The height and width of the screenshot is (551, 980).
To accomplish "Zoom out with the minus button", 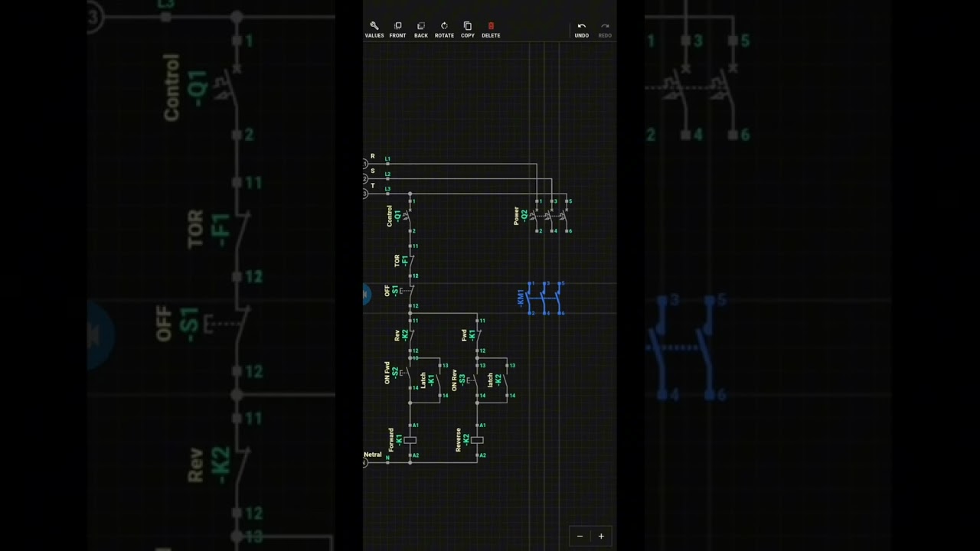I will tap(580, 536).
